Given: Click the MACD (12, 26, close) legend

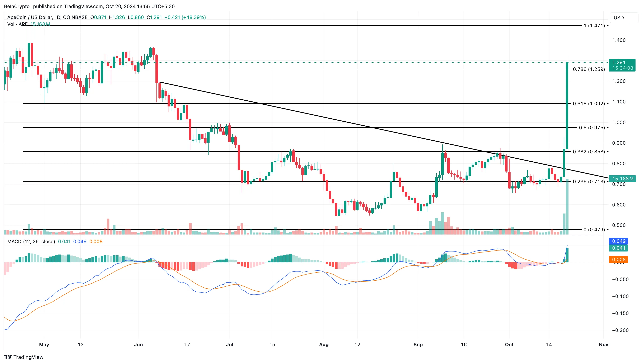Looking at the screenshot, I should [x=31, y=241].
